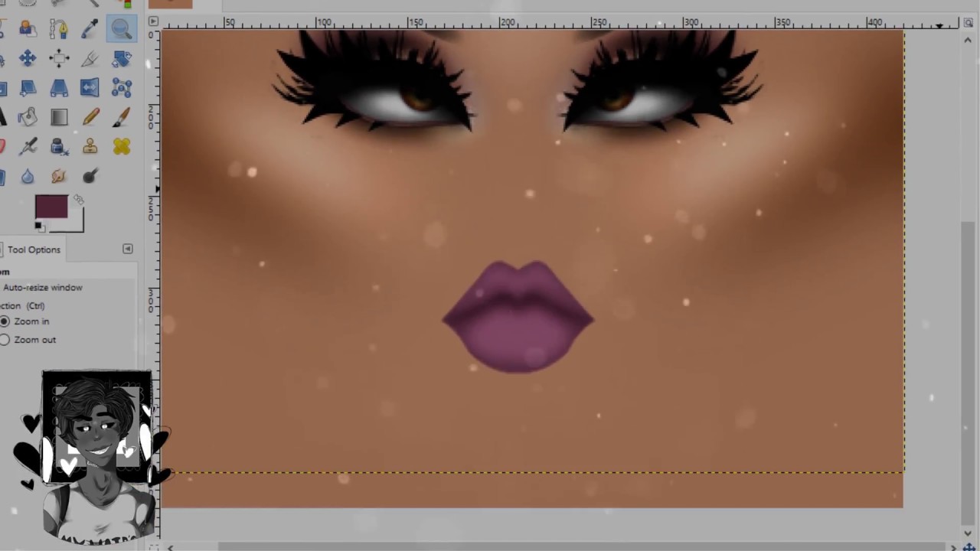Click the vertical scrollbar up arrow

pos(969,39)
